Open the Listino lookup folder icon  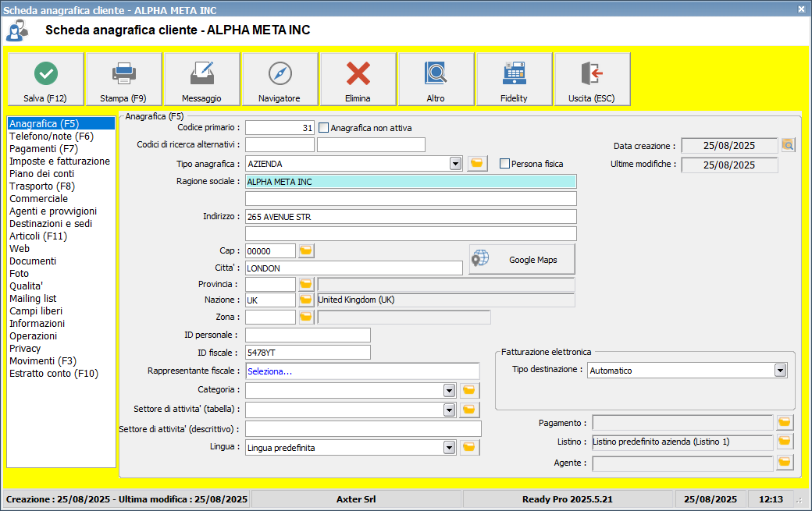pyautogui.click(x=785, y=442)
